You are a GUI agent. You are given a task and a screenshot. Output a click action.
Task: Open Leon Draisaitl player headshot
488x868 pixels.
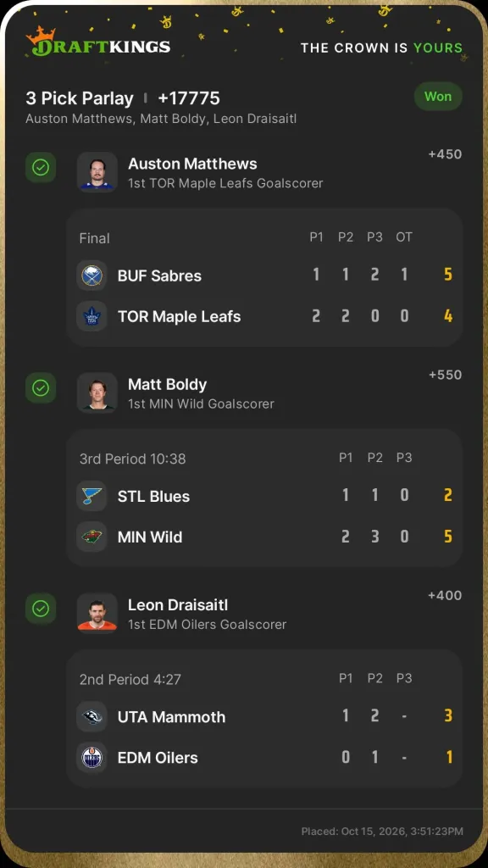[97, 614]
